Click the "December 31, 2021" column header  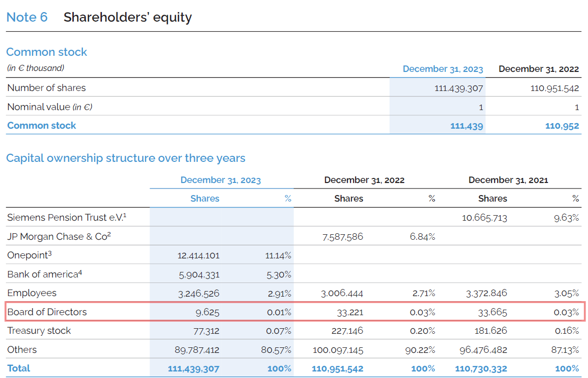(x=508, y=180)
